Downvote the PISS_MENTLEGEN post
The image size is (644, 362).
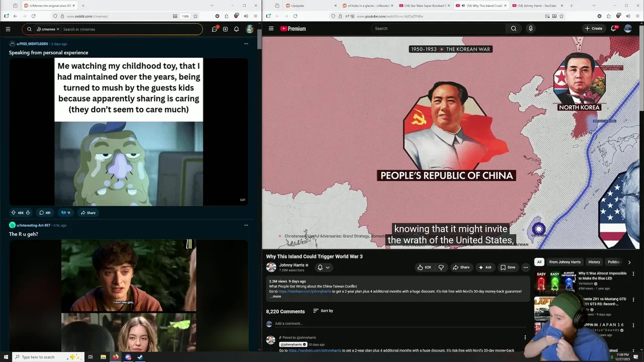coord(28,213)
